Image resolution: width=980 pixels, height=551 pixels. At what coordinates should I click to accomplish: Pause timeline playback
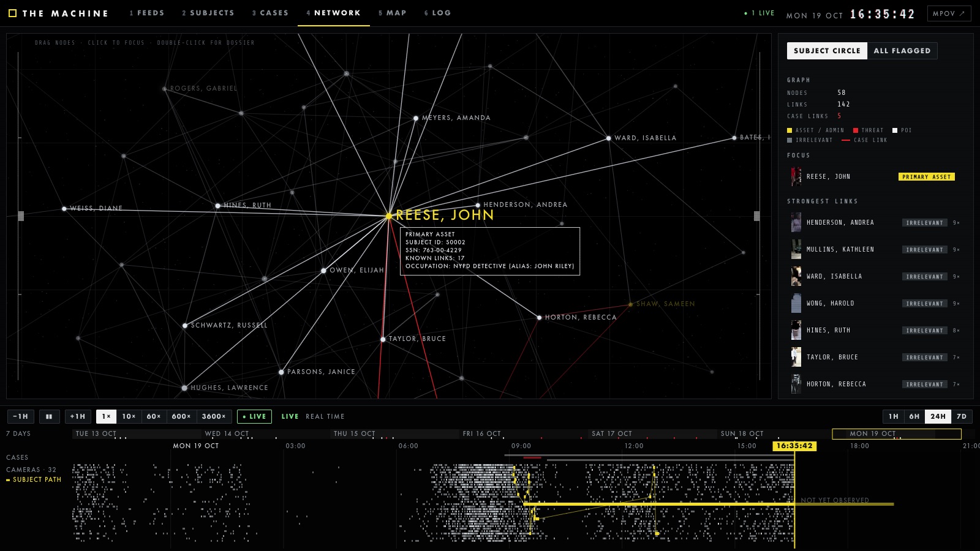tap(49, 416)
